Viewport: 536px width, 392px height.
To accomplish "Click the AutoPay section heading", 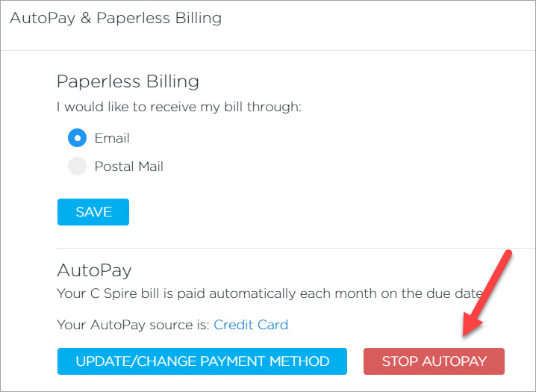I will tap(94, 270).
